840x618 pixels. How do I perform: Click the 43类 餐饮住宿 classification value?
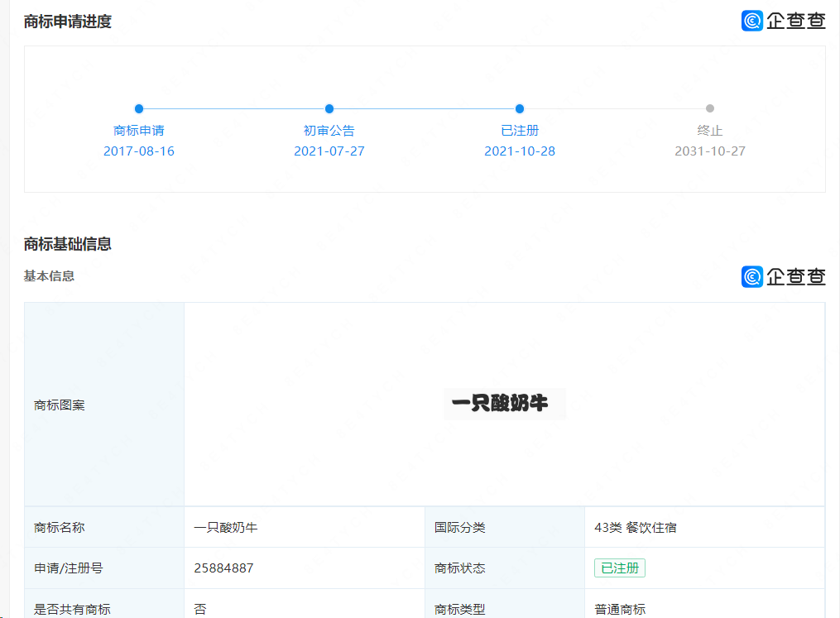tap(635, 527)
